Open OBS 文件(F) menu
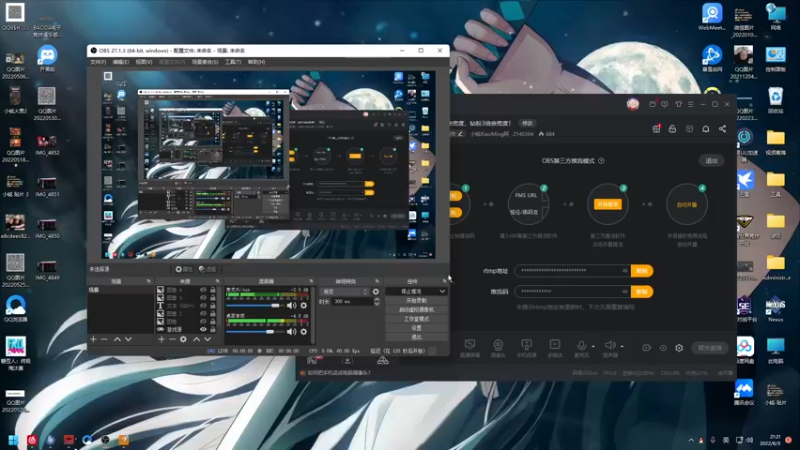800x450 pixels. point(97,62)
